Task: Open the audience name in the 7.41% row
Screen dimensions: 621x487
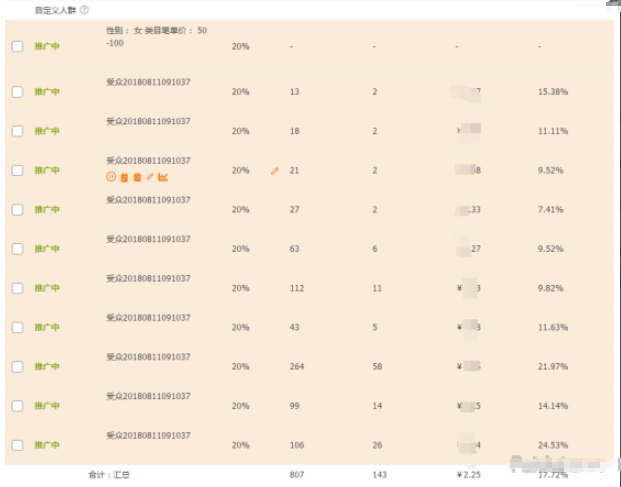Action: click(148, 200)
